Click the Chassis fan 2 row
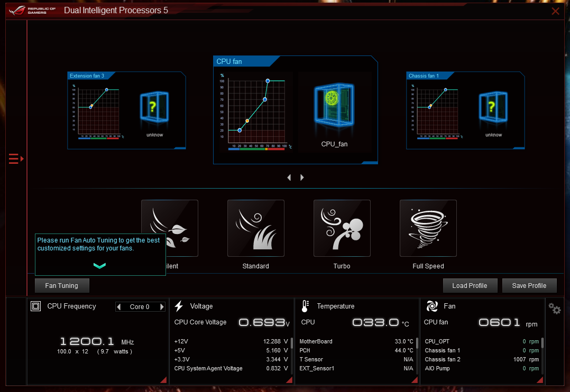 pyautogui.click(x=482, y=359)
